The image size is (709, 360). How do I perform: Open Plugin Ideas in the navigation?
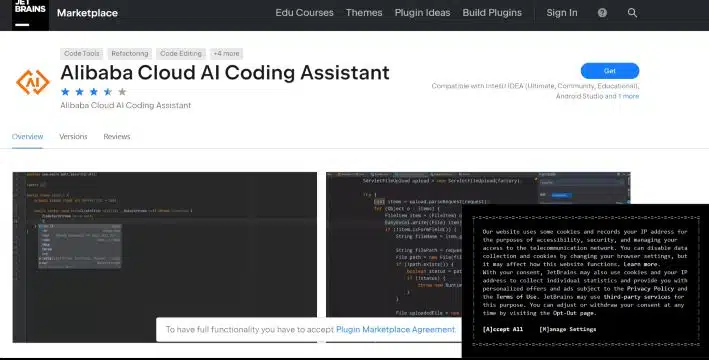click(422, 13)
